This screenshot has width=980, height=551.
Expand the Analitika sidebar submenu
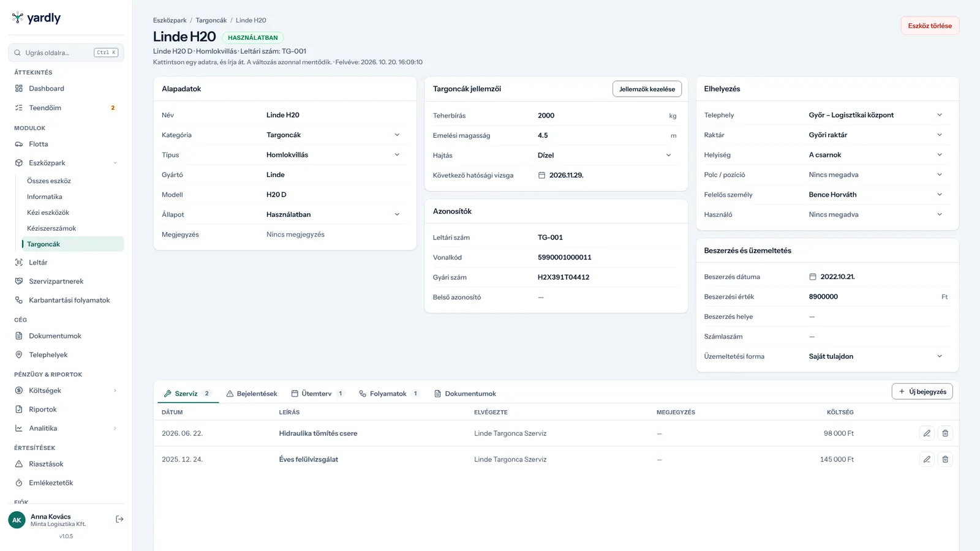tap(115, 429)
